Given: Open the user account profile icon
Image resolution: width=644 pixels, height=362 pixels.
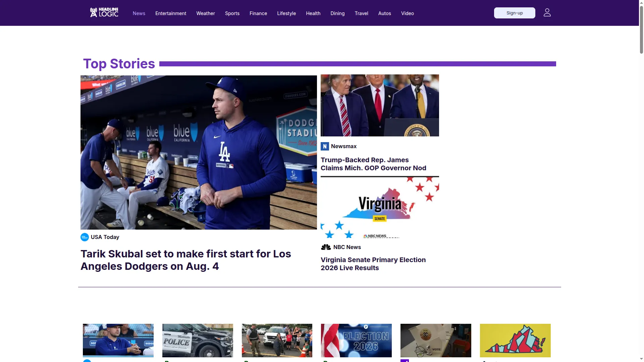Looking at the screenshot, I should (547, 13).
